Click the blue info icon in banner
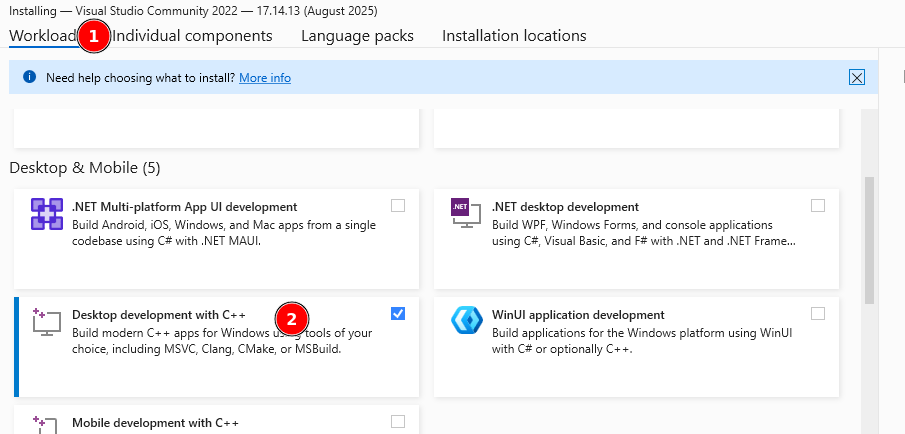Viewport: 905px width, 434px height. point(29,77)
